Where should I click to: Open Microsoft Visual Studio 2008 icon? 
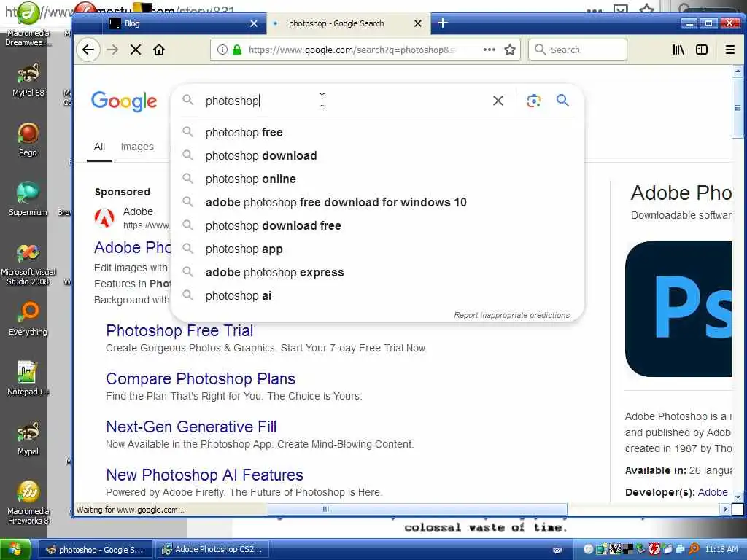[28, 264]
